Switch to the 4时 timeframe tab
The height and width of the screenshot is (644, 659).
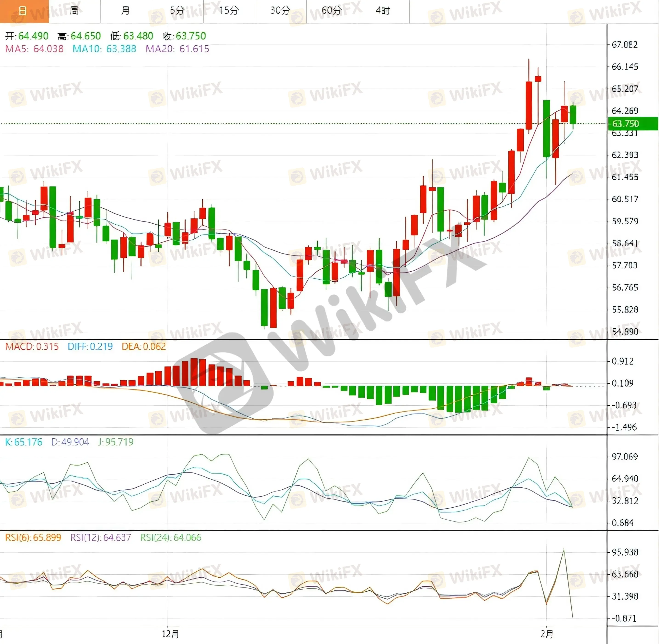point(383,11)
